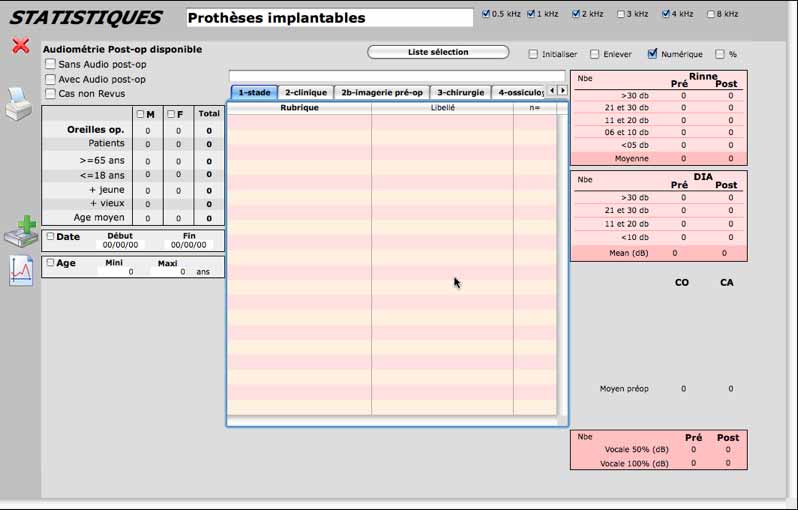Click the DIA panel heading
The height and width of the screenshot is (510, 798).
click(x=703, y=177)
